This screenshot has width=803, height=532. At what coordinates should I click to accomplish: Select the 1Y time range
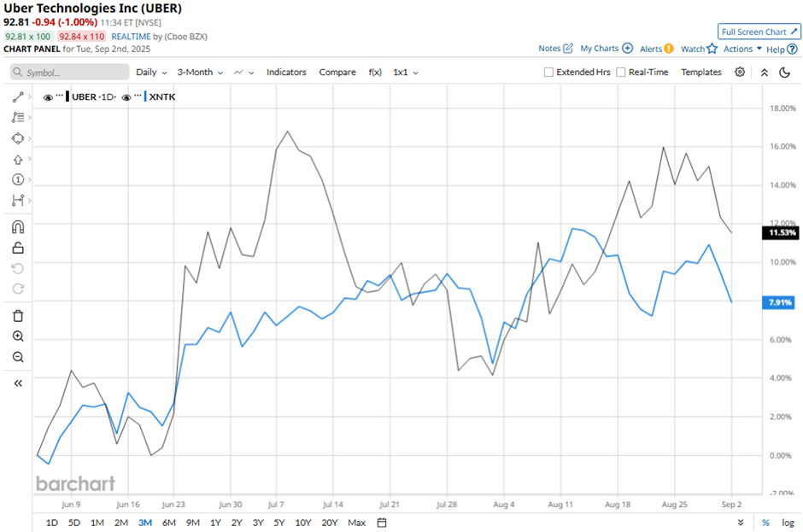pos(215,523)
